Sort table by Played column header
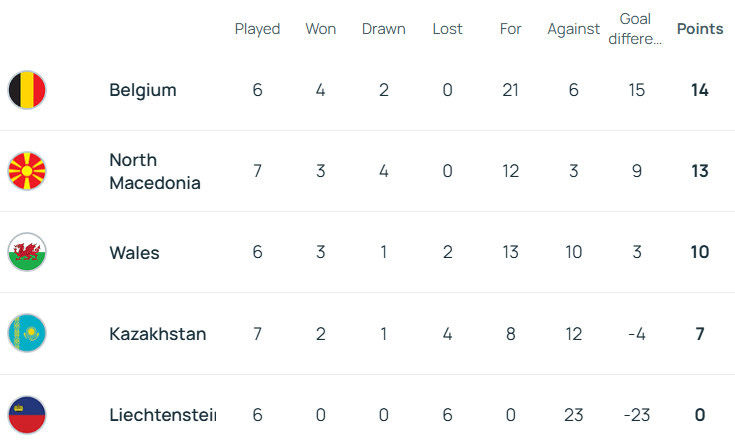Viewport: 735px width, 443px height. coord(257,29)
